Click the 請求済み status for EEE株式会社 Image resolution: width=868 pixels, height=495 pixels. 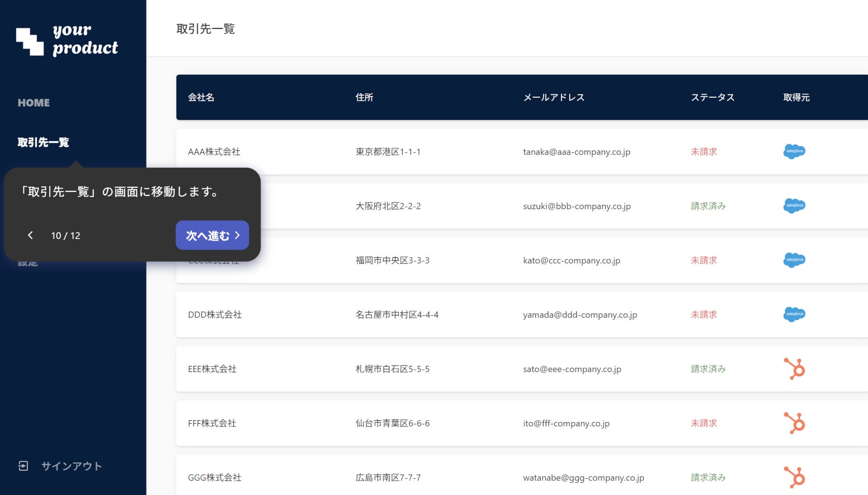(x=708, y=369)
